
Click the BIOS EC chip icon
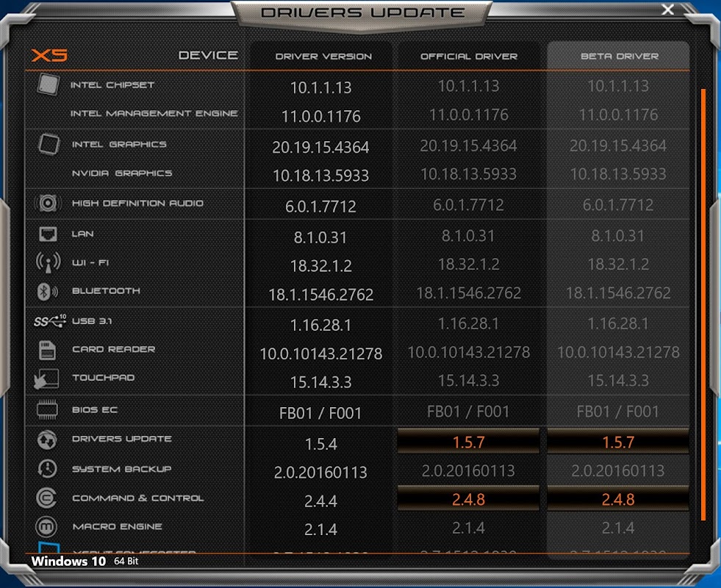pyautogui.click(x=47, y=409)
